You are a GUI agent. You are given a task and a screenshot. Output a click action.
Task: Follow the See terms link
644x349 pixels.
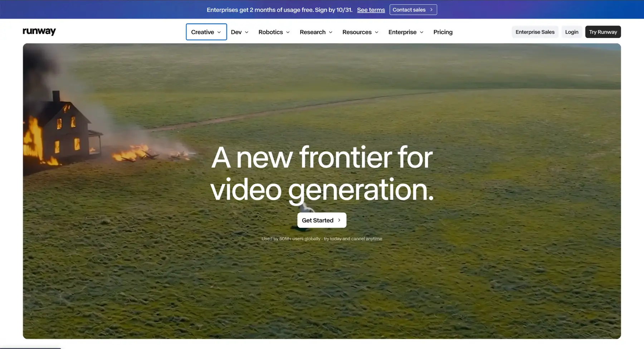(371, 10)
